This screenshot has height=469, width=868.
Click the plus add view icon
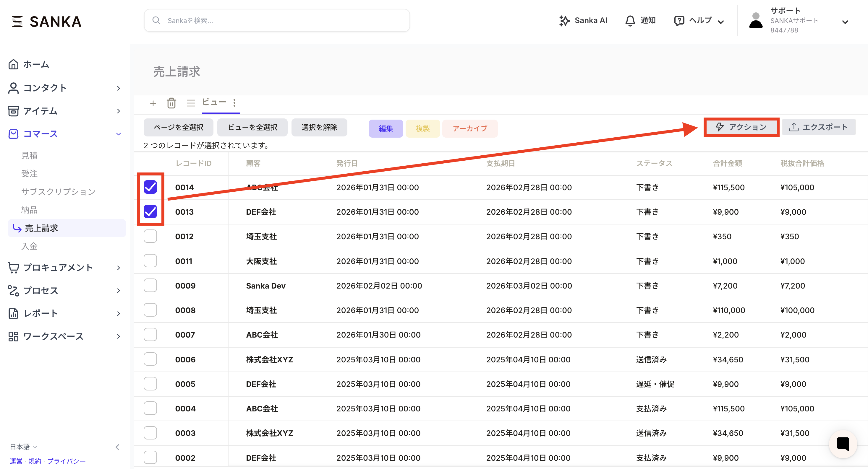(x=153, y=103)
